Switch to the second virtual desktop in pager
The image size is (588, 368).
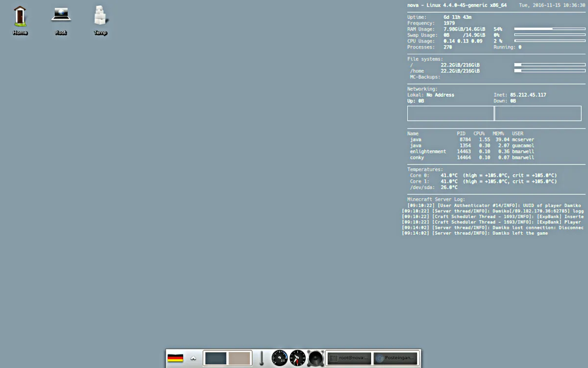click(x=240, y=358)
